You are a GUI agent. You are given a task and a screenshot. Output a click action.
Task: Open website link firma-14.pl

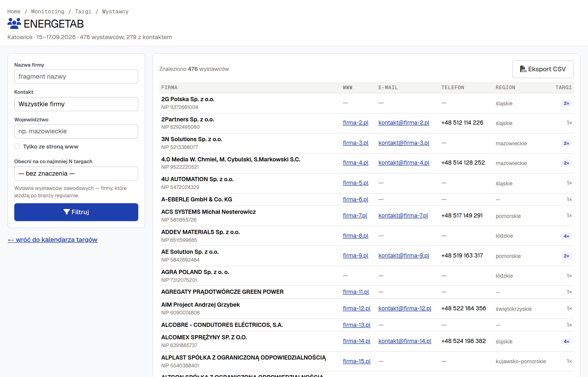(x=357, y=341)
